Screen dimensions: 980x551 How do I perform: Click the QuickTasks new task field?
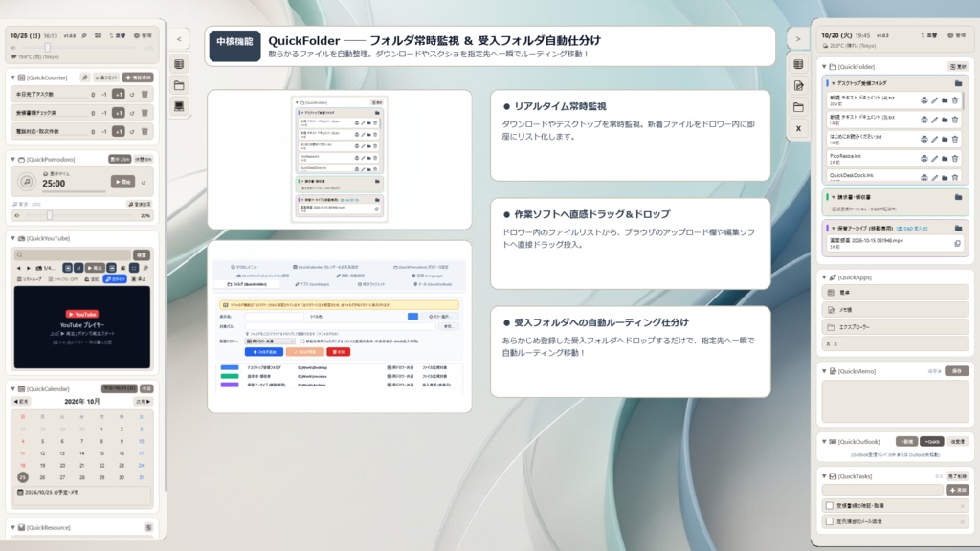click(881, 491)
